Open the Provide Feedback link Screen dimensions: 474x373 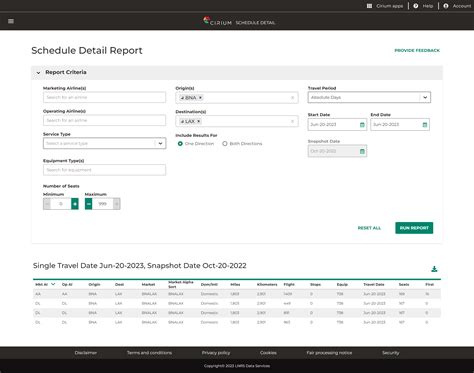point(417,51)
